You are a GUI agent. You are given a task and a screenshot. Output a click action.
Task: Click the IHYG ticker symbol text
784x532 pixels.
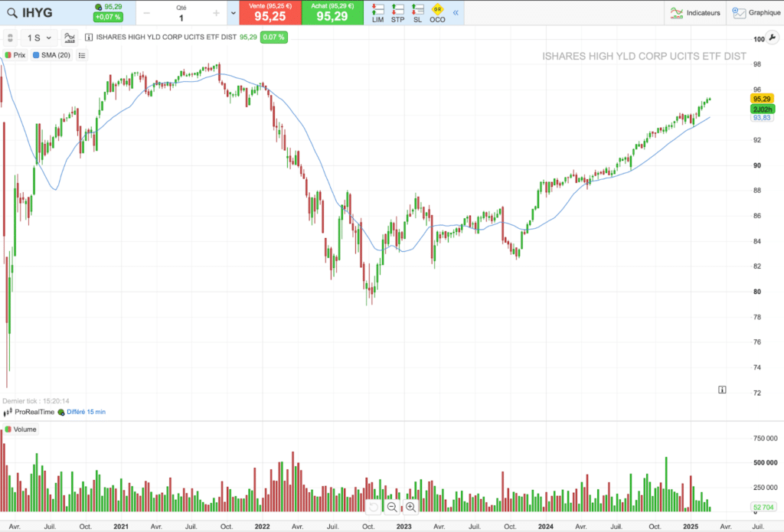point(37,13)
